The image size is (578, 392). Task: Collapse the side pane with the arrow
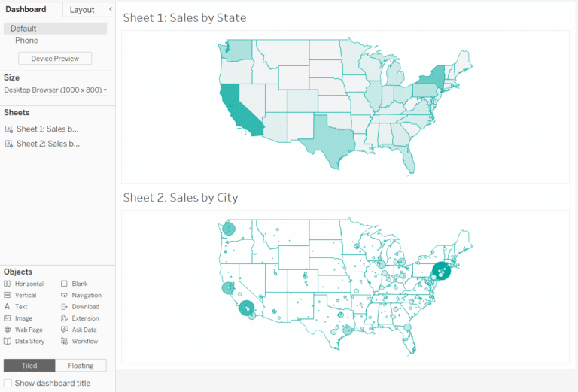[111, 9]
